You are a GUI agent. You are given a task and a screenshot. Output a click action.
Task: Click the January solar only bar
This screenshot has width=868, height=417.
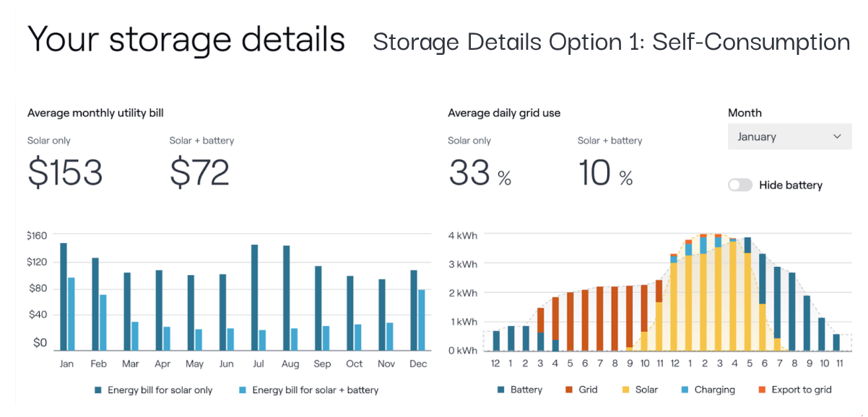64,296
